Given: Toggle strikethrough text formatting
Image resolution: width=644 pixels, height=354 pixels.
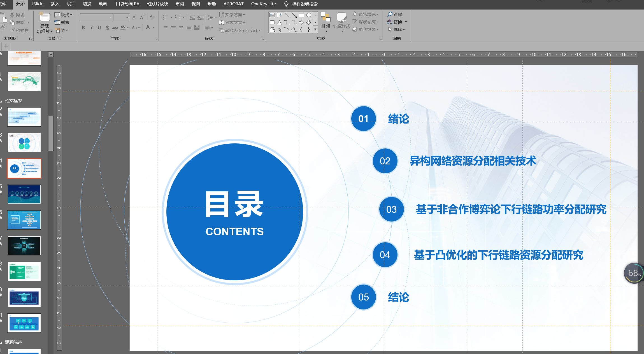Looking at the screenshot, I should pyautogui.click(x=115, y=28).
